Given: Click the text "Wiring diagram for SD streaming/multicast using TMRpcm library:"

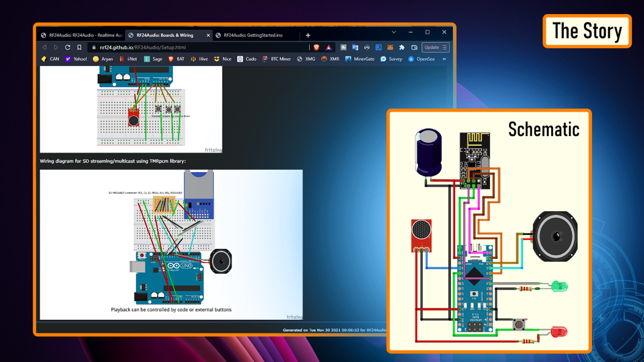Looking at the screenshot, I should pos(113,161).
